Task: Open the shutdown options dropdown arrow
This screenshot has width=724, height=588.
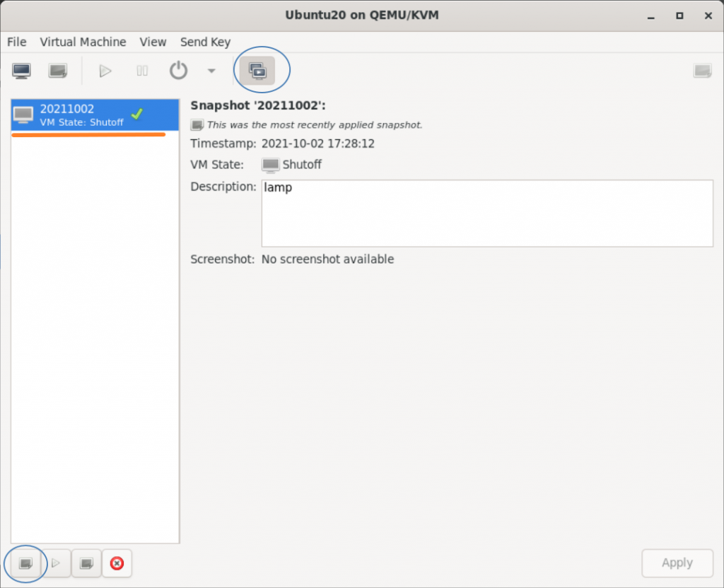Action: pos(211,71)
